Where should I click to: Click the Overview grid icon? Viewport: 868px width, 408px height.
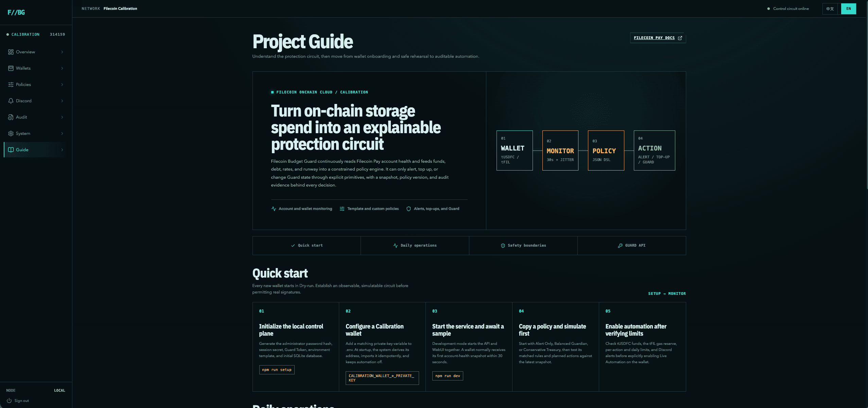tap(11, 52)
